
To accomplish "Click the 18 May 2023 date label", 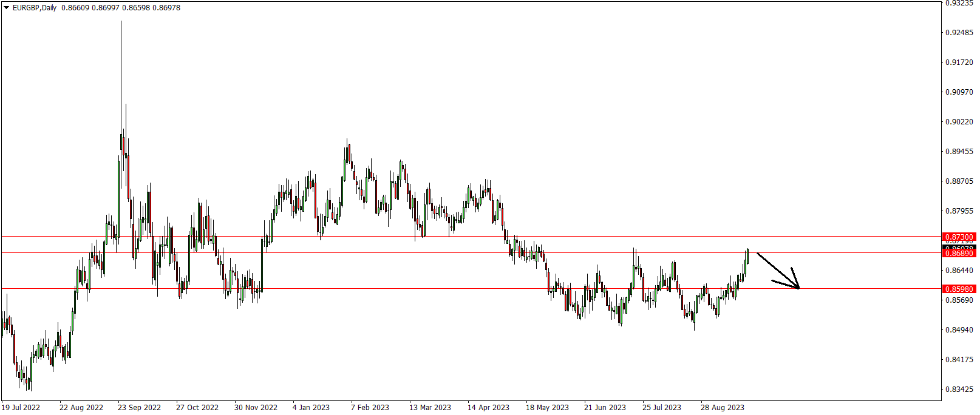I will [547, 407].
